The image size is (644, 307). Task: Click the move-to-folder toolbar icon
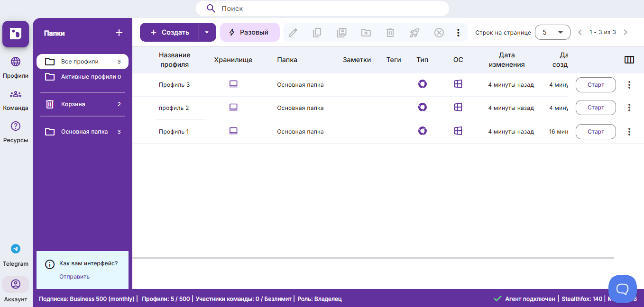(x=366, y=33)
